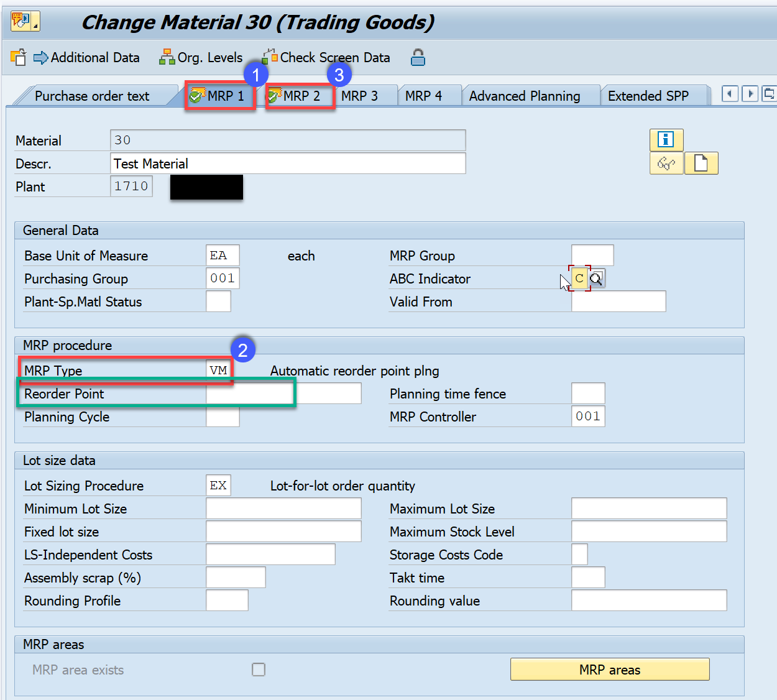777x700 pixels.
Task: Toggle the MRP area exists checkbox
Action: pos(259,669)
